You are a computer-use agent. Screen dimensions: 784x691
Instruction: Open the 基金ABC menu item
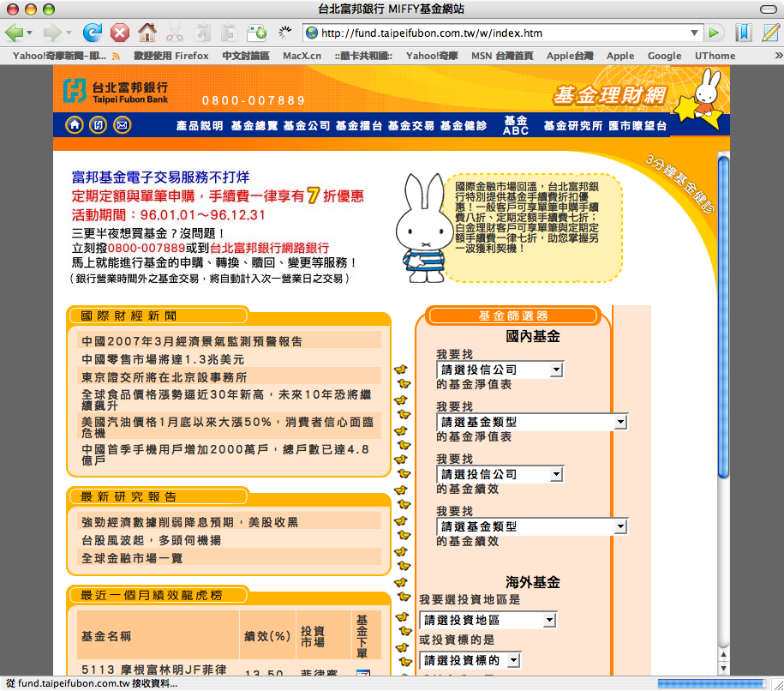pyautogui.click(x=516, y=125)
